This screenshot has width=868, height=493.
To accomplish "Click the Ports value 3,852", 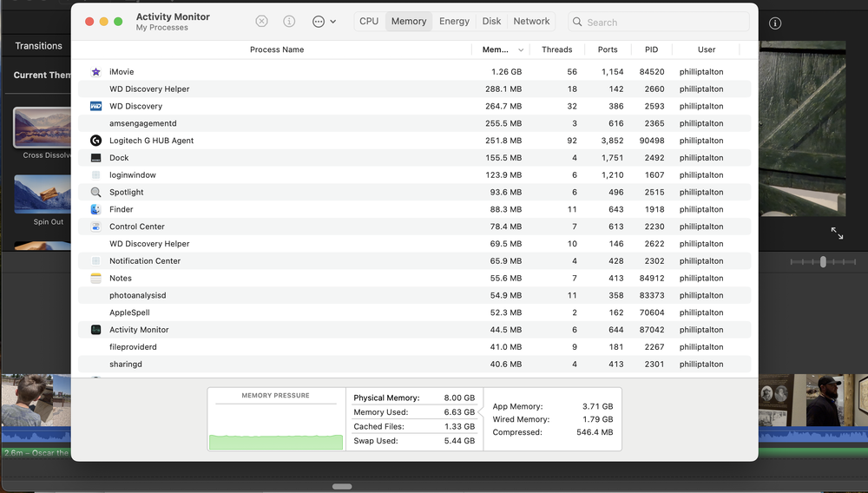I will point(612,141).
